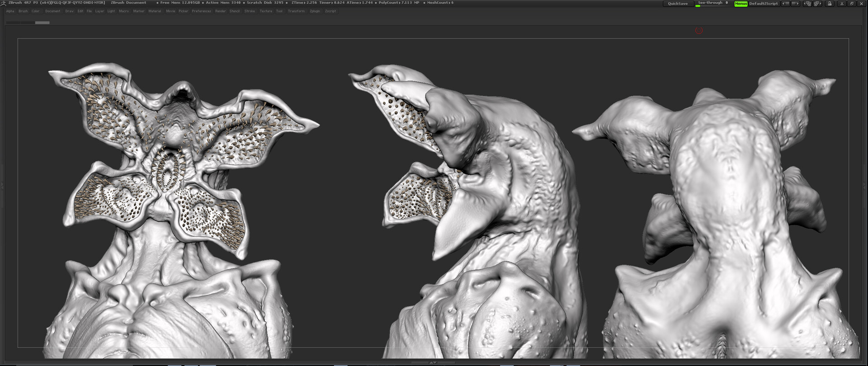Click the padlock icon in title bar
The width and height of the screenshot is (868, 366).
830,4
